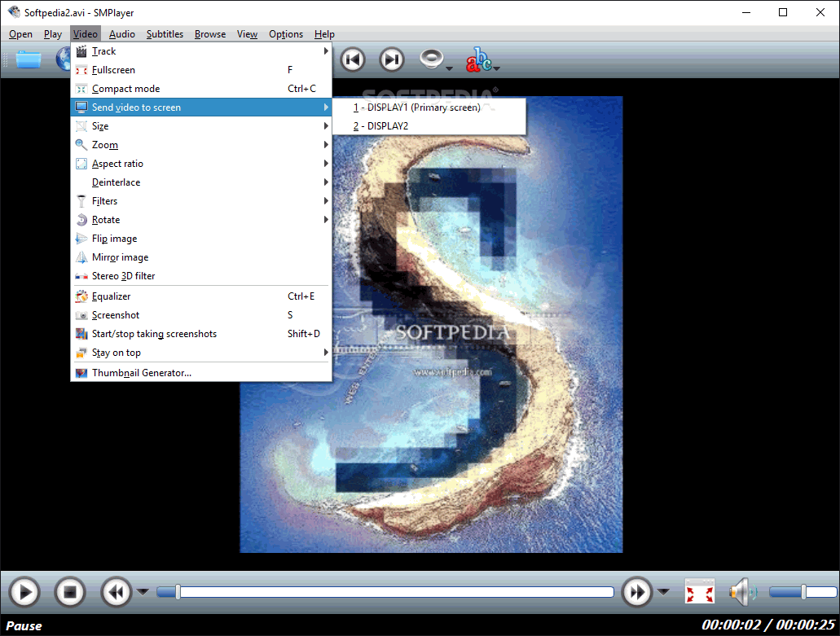Toggle Flip image option
Viewport: 840px width, 636px height.
(x=201, y=239)
